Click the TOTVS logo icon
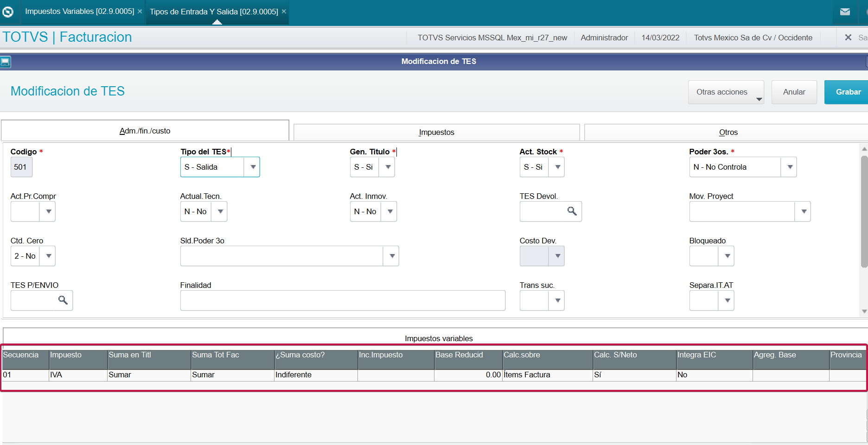Viewport: 868px width, 445px height. 8,12
